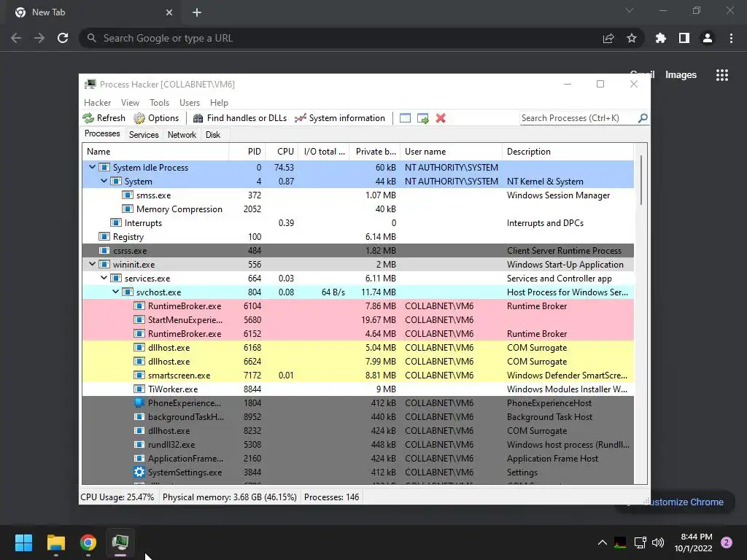Sort by the Name column header
This screenshot has height=560, width=747.
[x=156, y=152]
